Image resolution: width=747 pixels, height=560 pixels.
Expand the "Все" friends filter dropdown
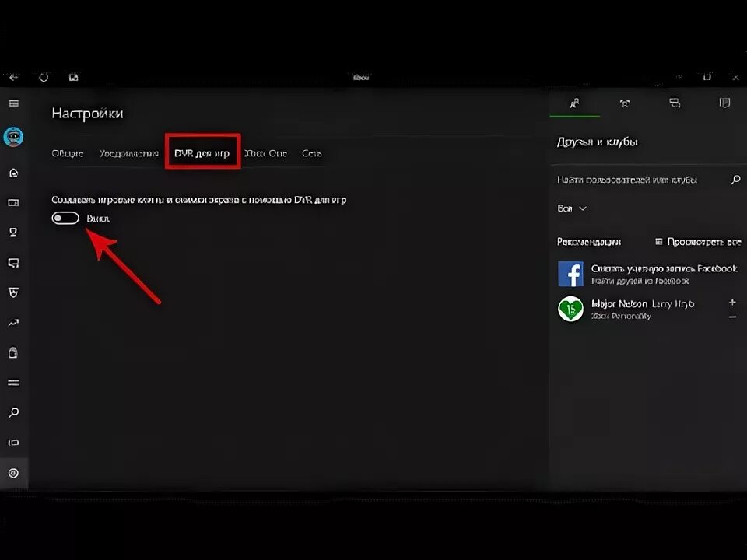[572, 208]
